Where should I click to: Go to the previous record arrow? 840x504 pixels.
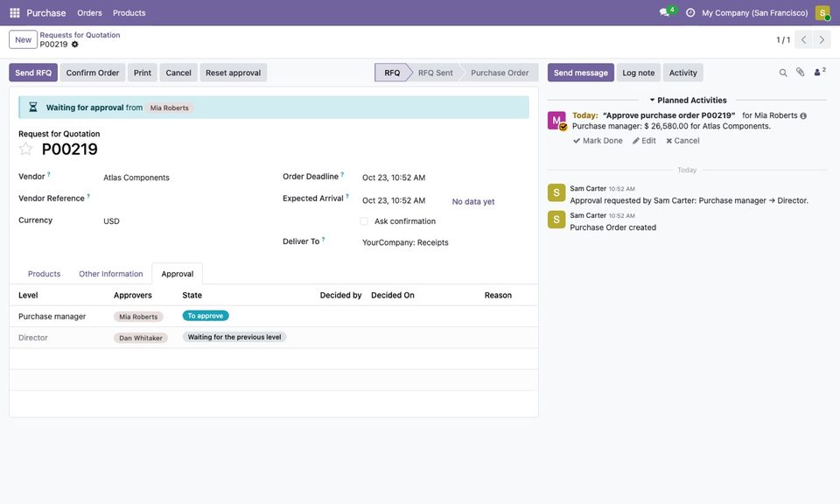coord(803,39)
